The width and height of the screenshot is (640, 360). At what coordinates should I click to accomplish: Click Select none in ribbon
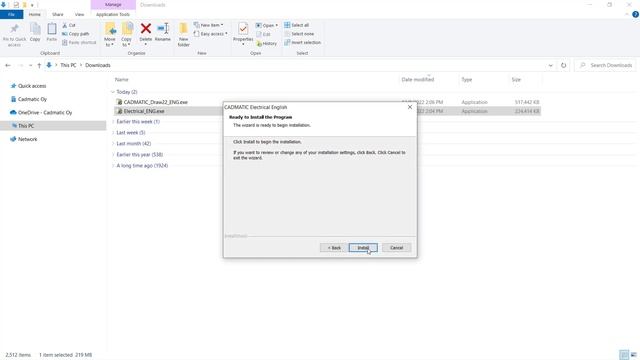click(x=299, y=34)
